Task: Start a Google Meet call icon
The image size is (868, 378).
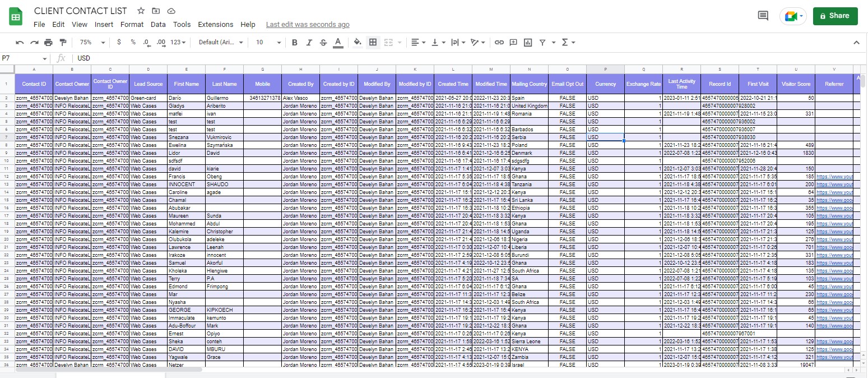Action: coord(793,16)
